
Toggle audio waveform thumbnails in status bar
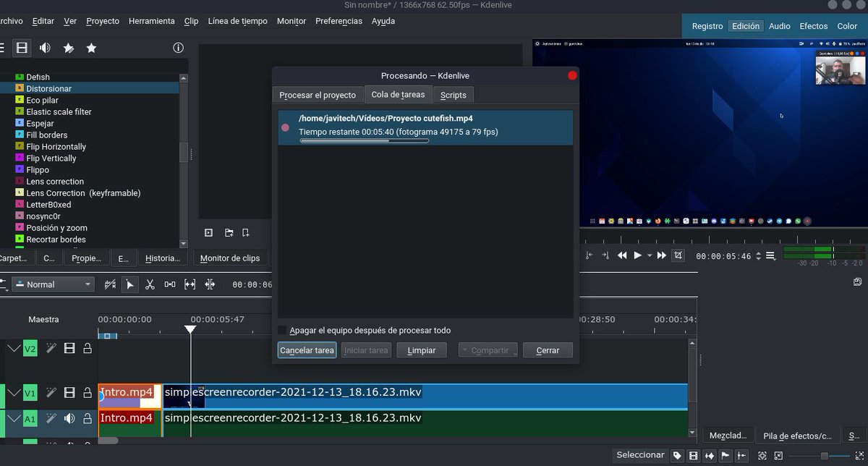click(x=710, y=456)
